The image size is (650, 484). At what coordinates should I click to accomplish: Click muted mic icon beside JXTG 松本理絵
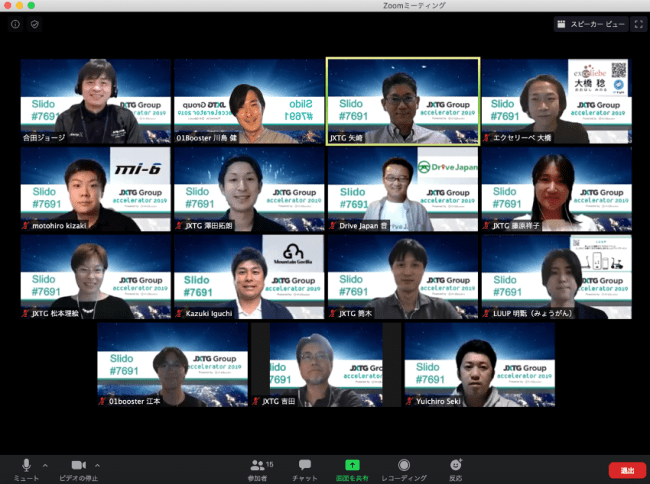26,313
